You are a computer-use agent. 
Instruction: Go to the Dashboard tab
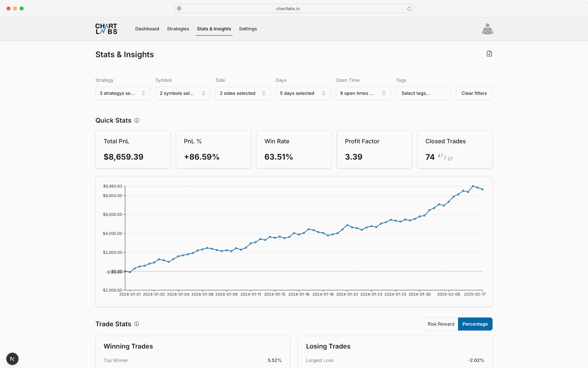click(147, 29)
